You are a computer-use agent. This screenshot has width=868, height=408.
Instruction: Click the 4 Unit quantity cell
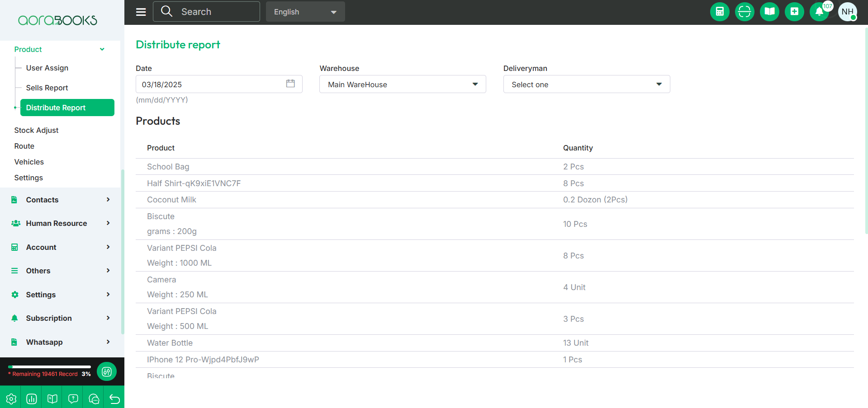coord(574,287)
